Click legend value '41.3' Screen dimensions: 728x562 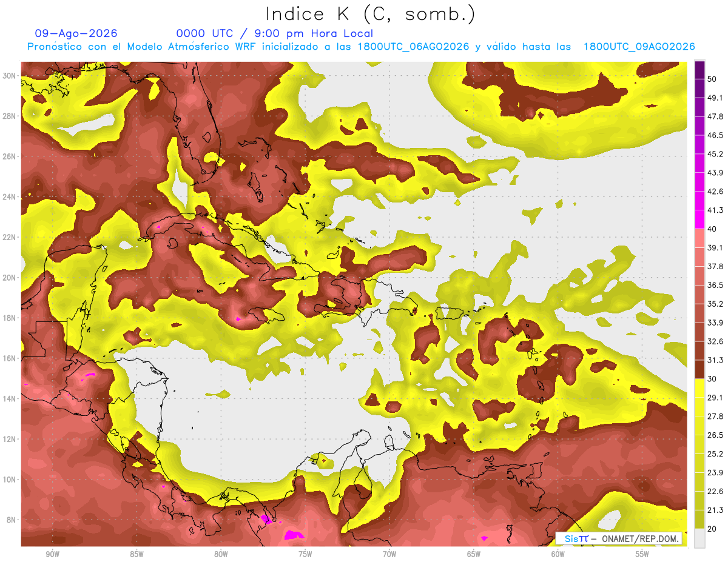point(715,210)
